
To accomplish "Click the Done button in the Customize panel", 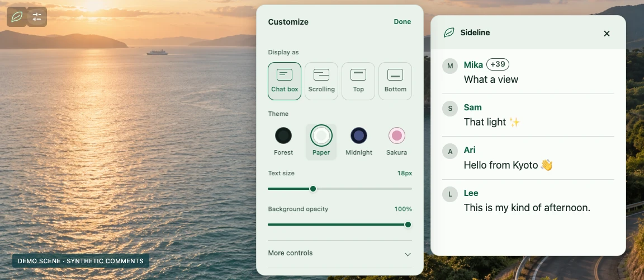I will [x=402, y=22].
